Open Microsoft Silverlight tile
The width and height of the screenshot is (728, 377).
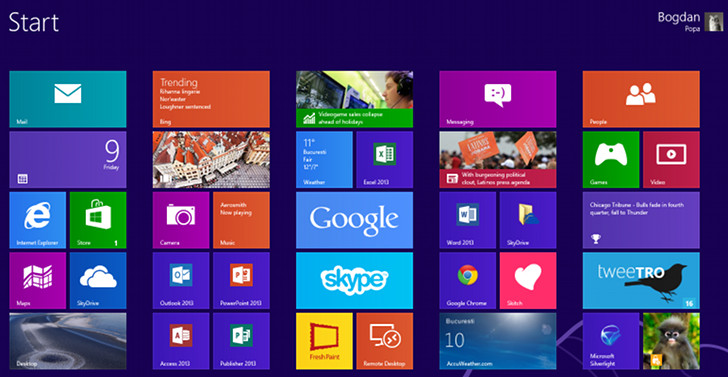pyautogui.click(x=611, y=341)
